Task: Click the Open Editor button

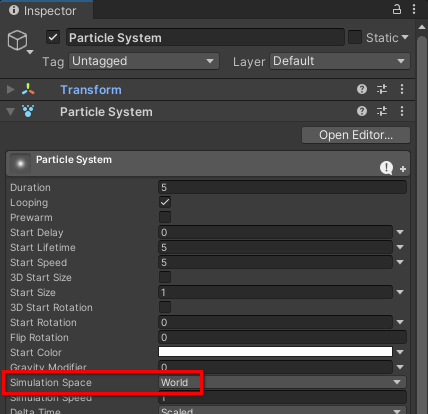Action: pyautogui.click(x=356, y=135)
